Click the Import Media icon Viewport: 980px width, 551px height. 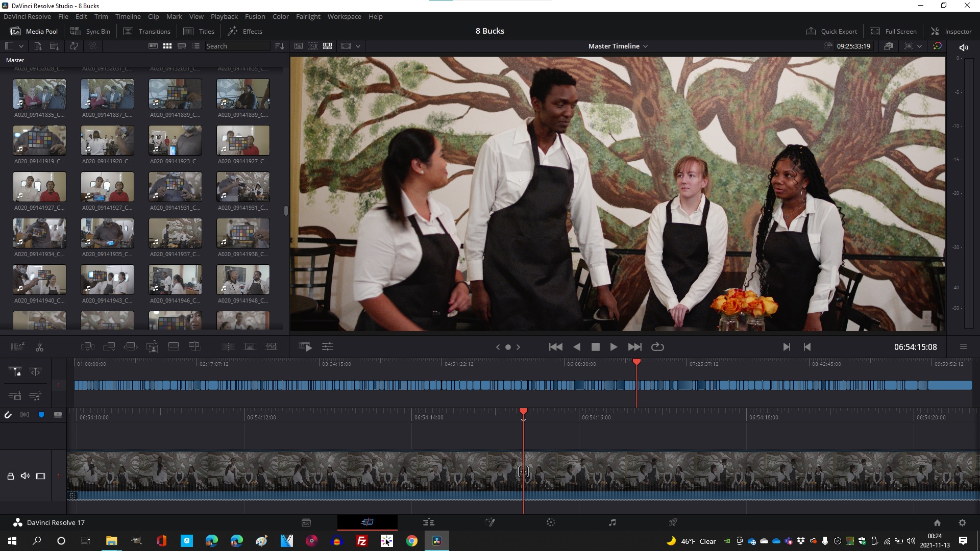38,46
